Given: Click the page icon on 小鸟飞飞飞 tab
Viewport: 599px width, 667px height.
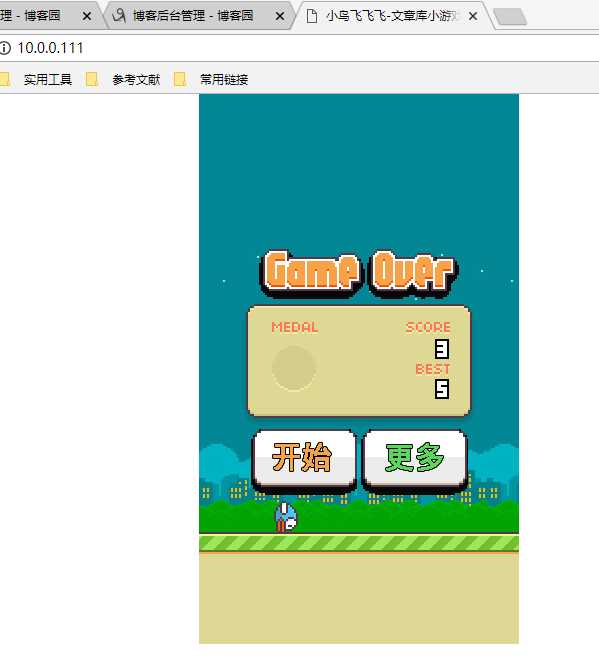Looking at the screenshot, I should coord(312,16).
